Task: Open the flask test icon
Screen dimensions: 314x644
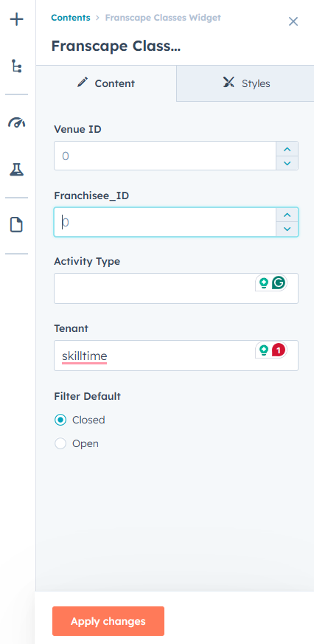Action: coord(17,169)
